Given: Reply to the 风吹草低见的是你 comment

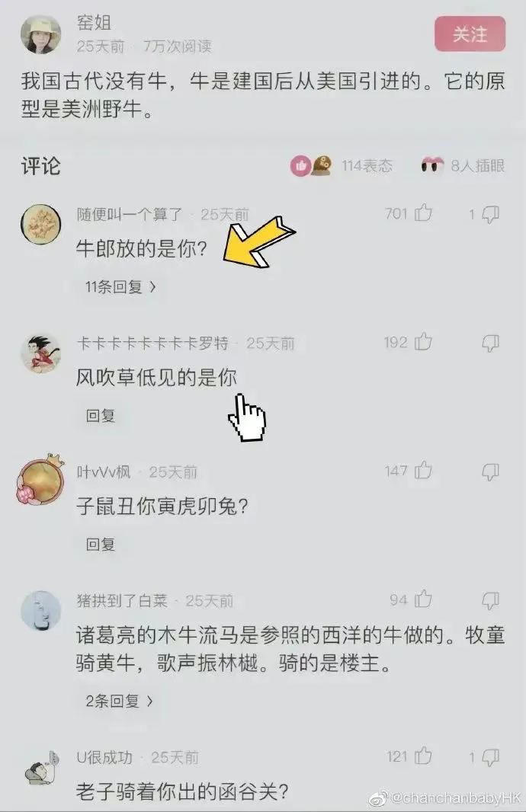Looking at the screenshot, I should 101,415.
